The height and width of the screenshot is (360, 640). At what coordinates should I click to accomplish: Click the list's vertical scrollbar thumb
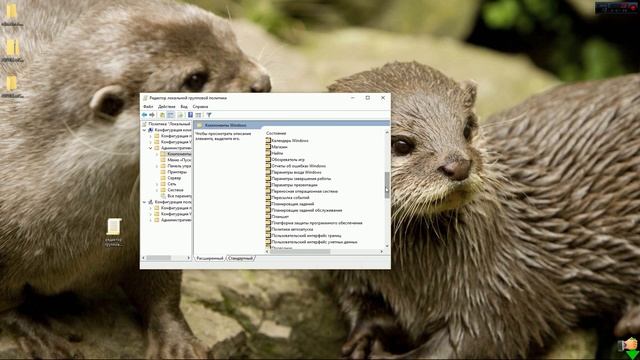pos(387,185)
